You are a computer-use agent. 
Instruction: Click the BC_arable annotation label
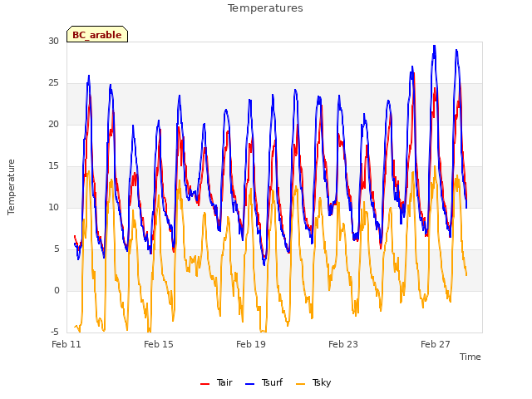[x=97, y=34]
